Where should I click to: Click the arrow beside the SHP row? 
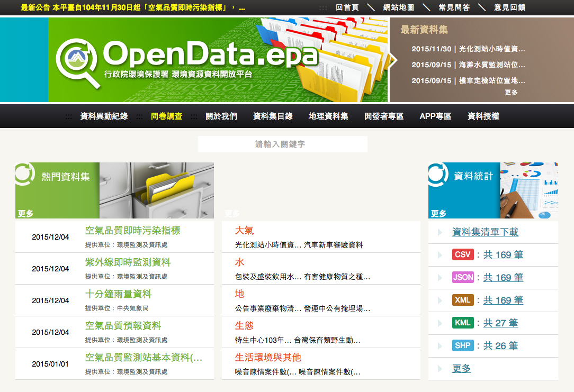tap(440, 345)
